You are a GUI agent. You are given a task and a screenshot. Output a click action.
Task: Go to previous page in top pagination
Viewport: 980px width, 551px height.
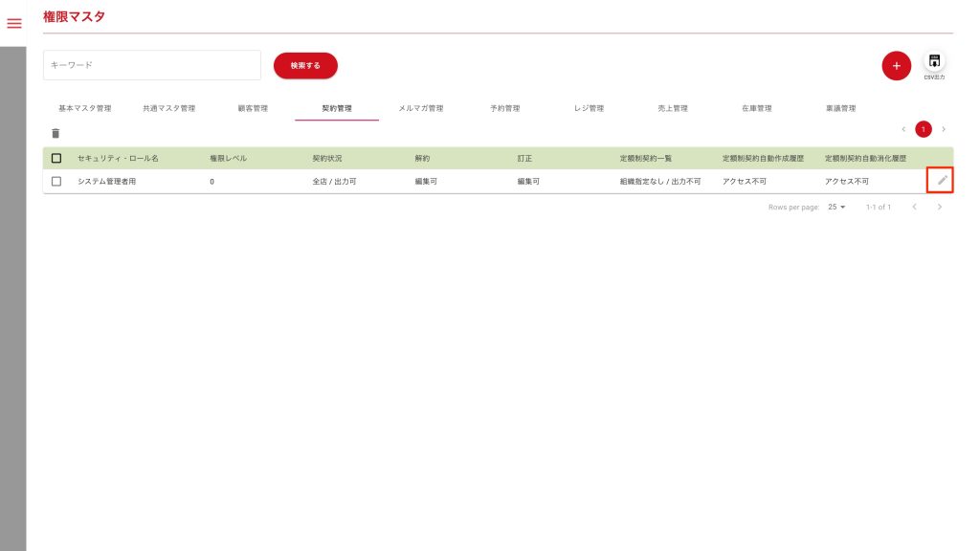pyautogui.click(x=903, y=129)
